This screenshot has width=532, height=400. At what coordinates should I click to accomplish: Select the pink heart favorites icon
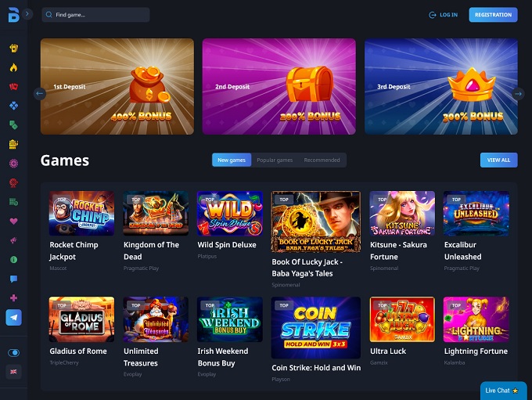[x=13, y=221]
